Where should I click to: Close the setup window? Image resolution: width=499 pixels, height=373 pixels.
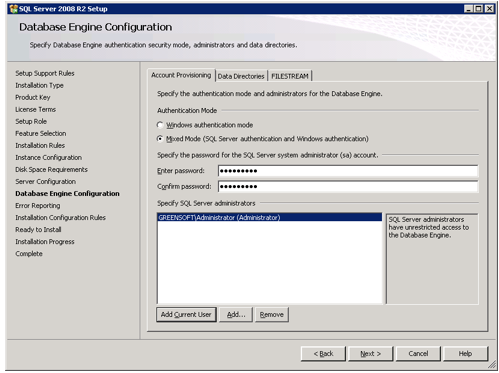click(x=489, y=9)
